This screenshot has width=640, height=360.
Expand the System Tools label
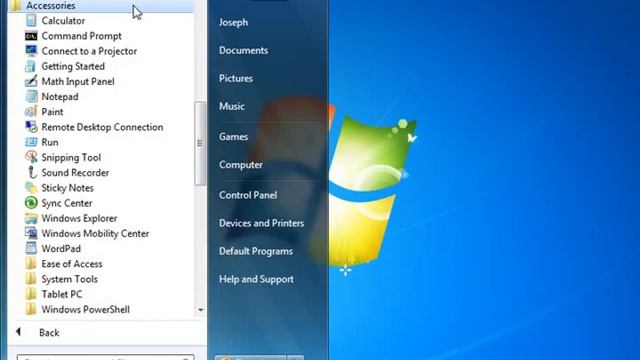[69, 279]
